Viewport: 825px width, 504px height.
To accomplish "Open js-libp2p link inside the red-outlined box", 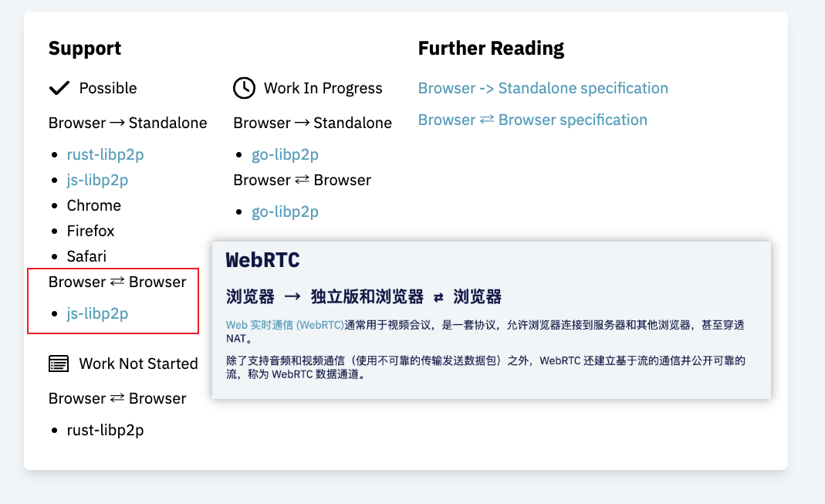I will (x=97, y=313).
